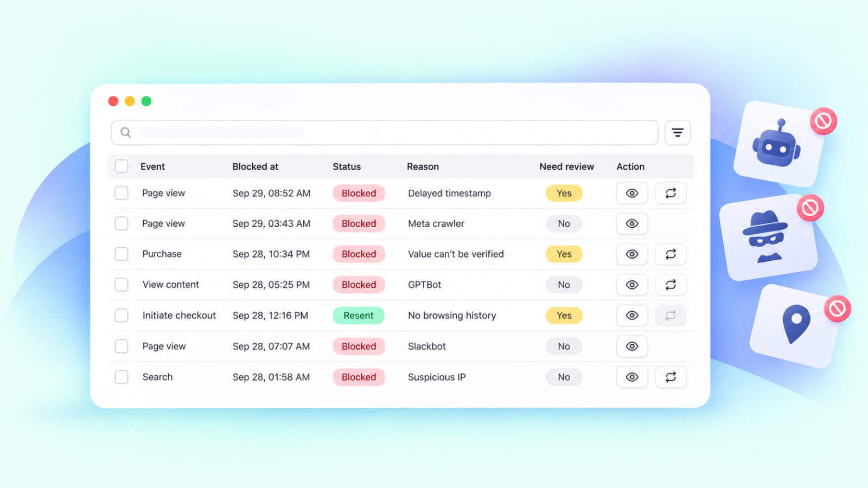View the Suspicious IP event details
Screen dimensions: 868x488
[632, 377]
